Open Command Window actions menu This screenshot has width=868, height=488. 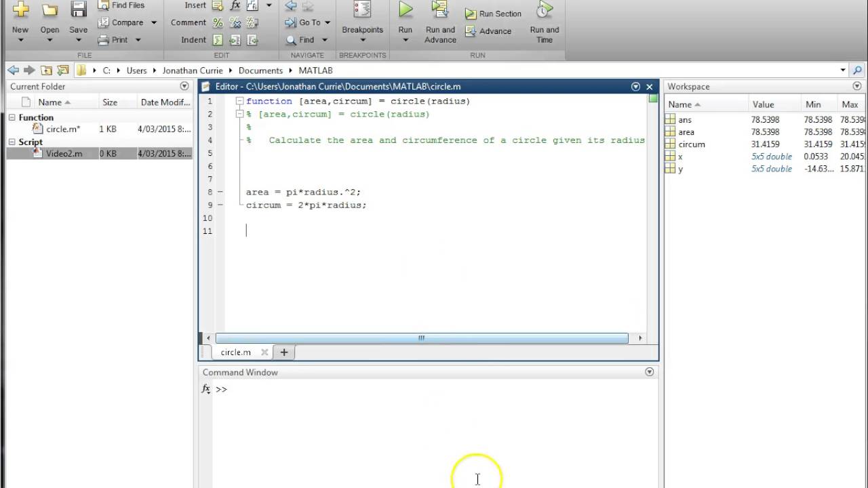pos(650,372)
